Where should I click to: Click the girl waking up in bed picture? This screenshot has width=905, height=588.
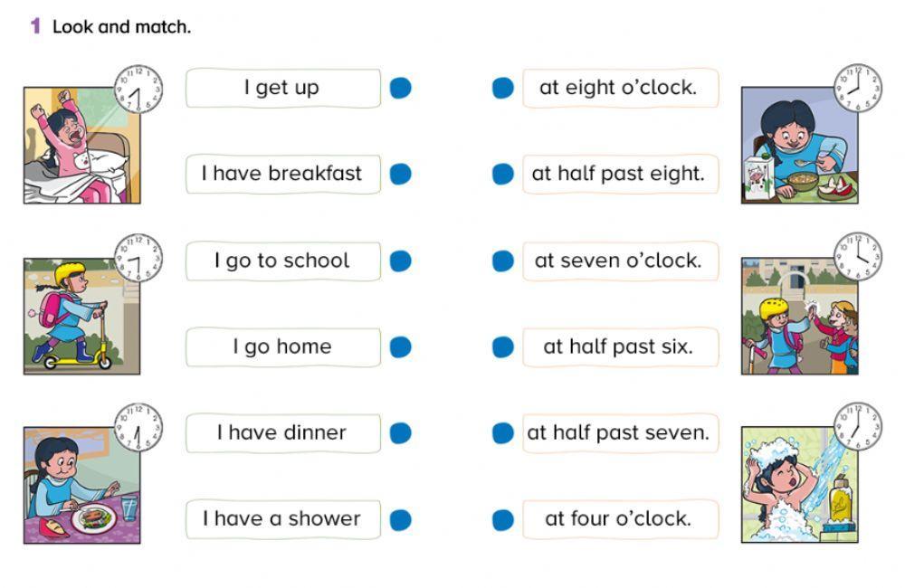pos(81,145)
